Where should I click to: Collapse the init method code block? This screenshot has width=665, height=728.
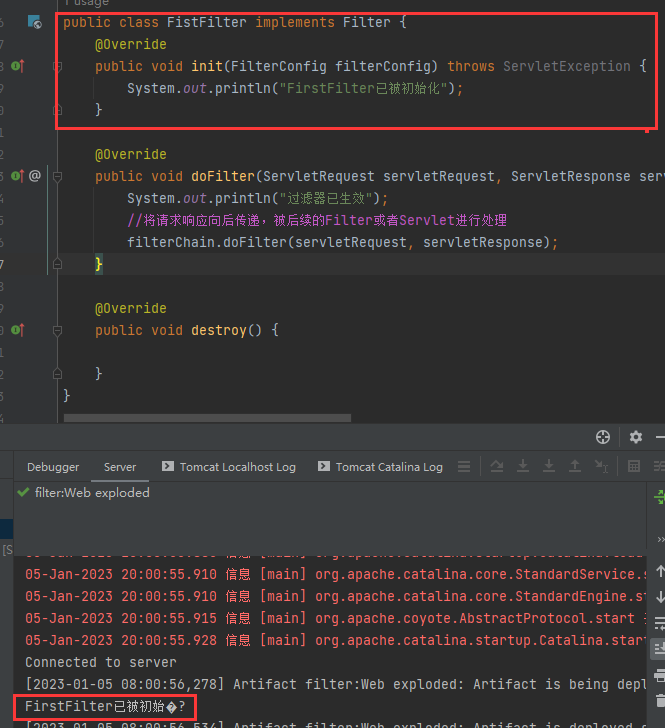pos(58,66)
